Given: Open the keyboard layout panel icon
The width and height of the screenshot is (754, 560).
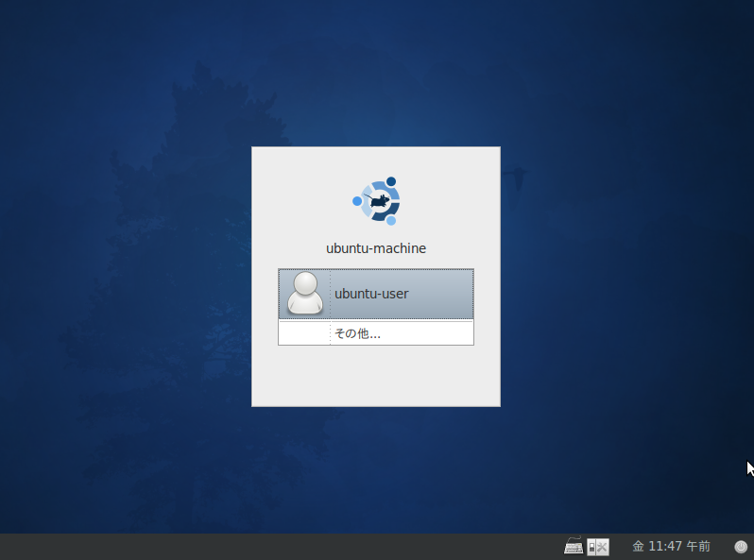Looking at the screenshot, I should (574, 546).
